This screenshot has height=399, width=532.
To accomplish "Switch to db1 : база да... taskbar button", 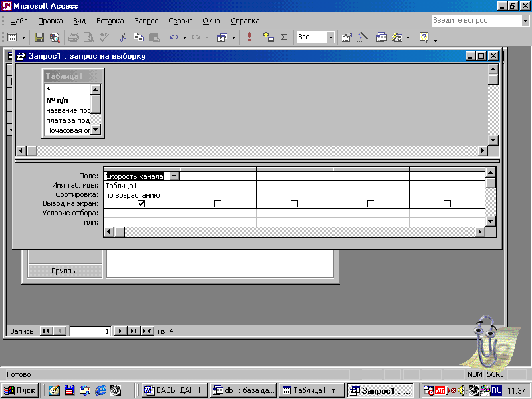I will [x=243, y=390].
